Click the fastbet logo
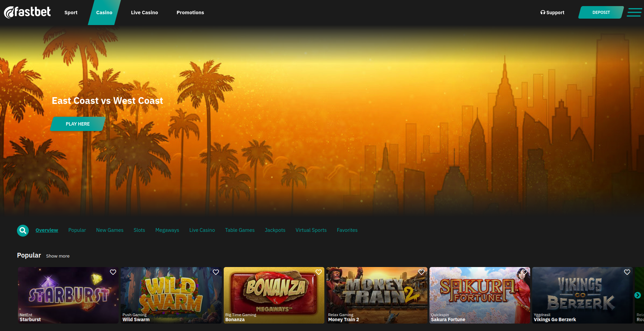This screenshot has width=644, height=331. [x=27, y=12]
